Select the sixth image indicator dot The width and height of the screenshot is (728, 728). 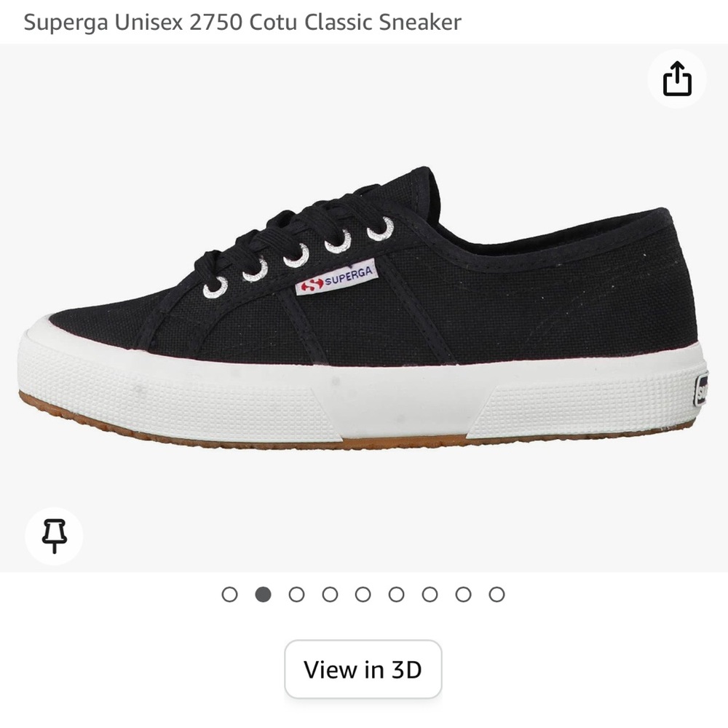click(x=395, y=595)
